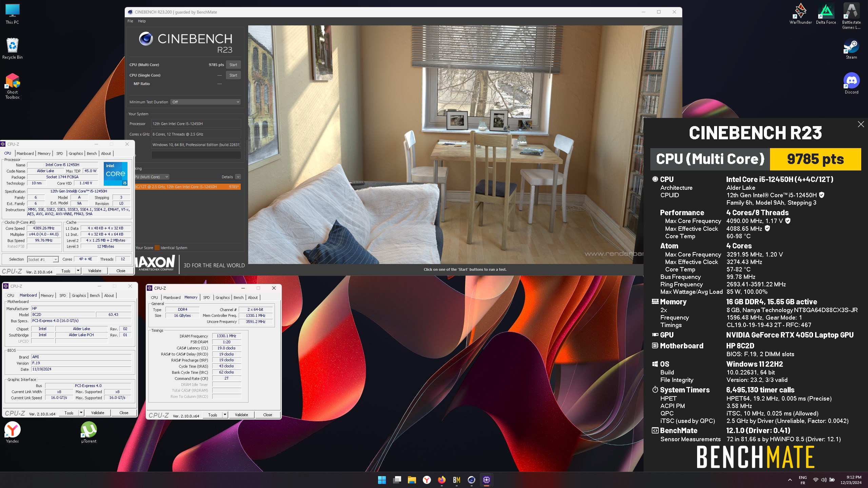
Task: Switch to CPU-Z in the taskbar
Action: click(x=486, y=480)
